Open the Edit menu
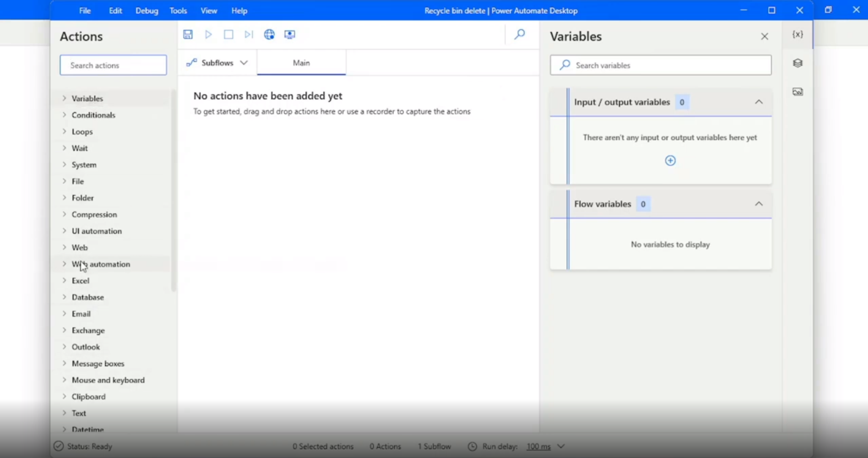868x458 pixels. pyautogui.click(x=116, y=10)
